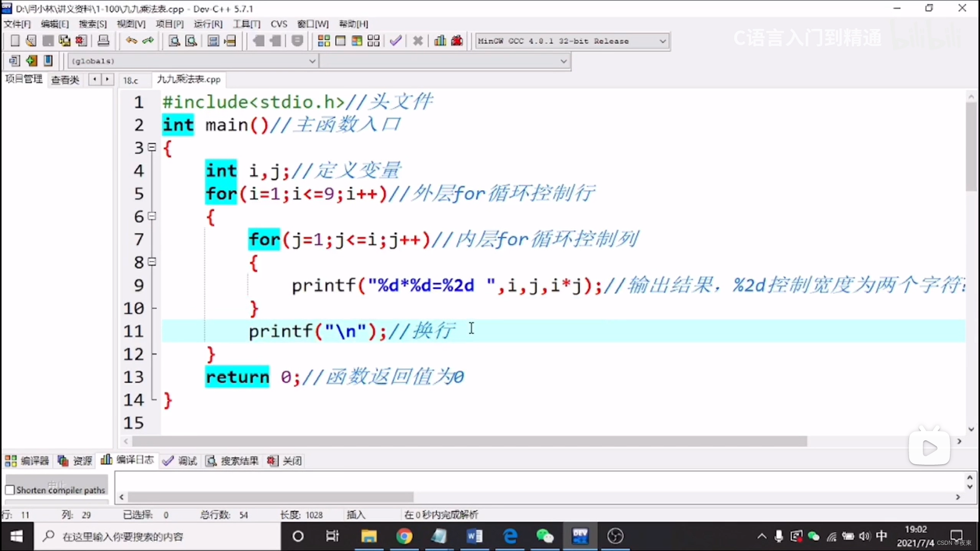Expand the (globals) scope dropdown
Viewport: 980px width, 551px height.
tap(312, 61)
